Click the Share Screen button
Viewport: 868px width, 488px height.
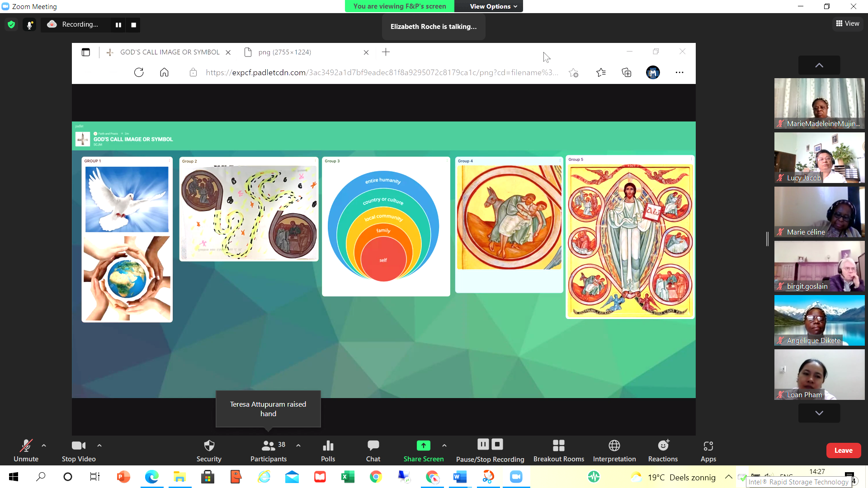424,450
